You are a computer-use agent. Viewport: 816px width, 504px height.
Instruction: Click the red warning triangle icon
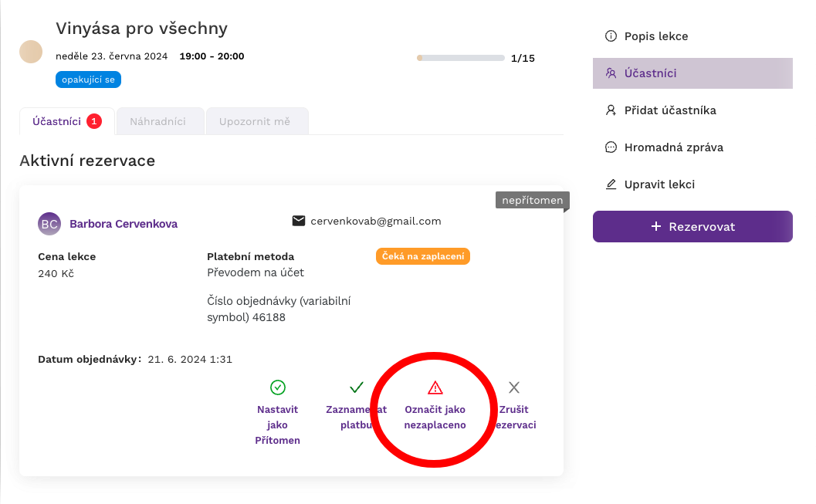pyautogui.click(x=435, y=387)
